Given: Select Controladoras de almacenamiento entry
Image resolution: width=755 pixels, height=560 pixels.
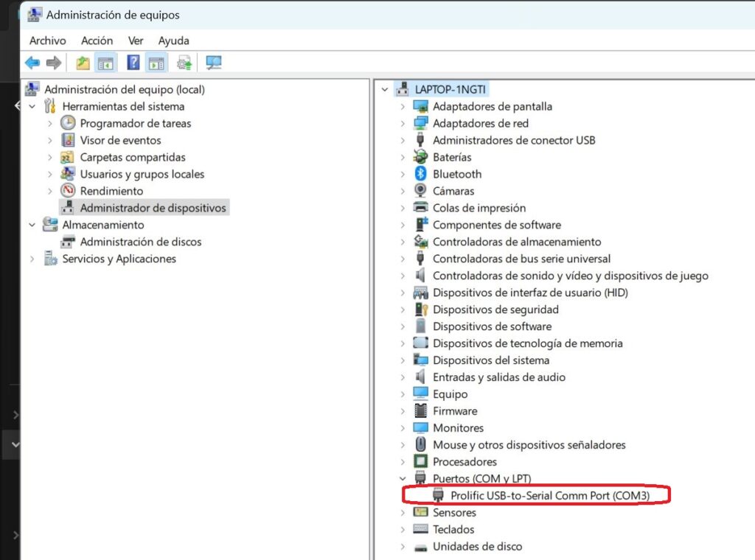Looking at the screenshot, I should (x=517, y=242).
